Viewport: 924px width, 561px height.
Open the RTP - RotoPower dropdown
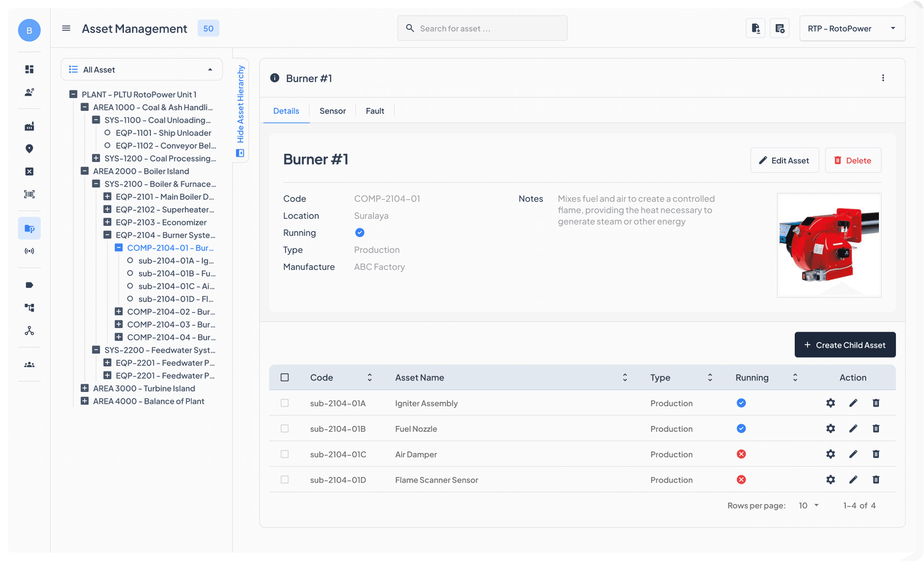tap(852, 28)
